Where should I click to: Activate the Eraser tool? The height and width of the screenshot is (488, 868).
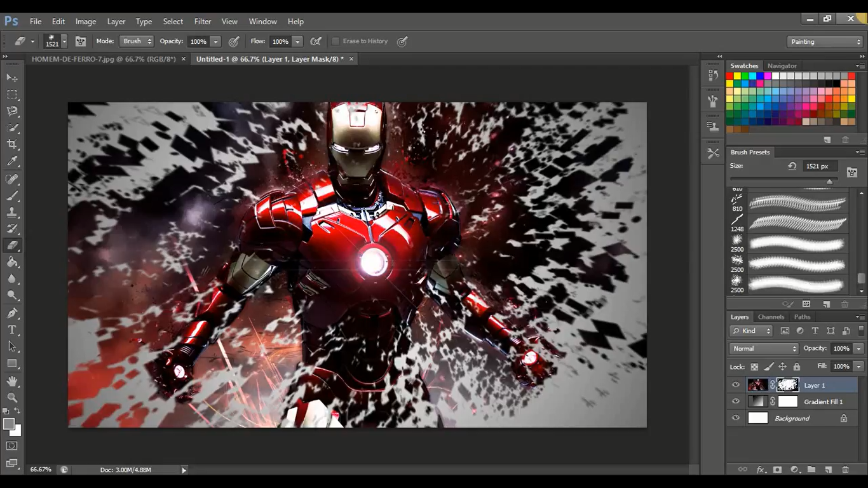[11, 246]
